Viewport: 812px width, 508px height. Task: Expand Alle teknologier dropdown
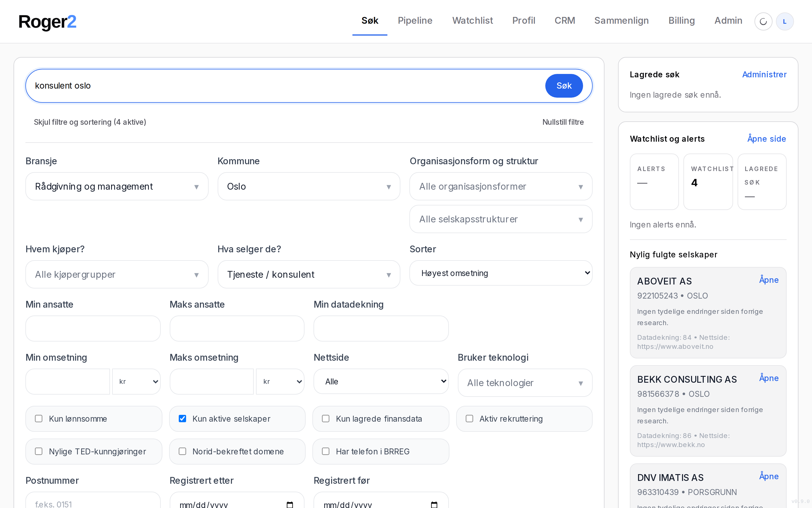(x=525, y=383)
